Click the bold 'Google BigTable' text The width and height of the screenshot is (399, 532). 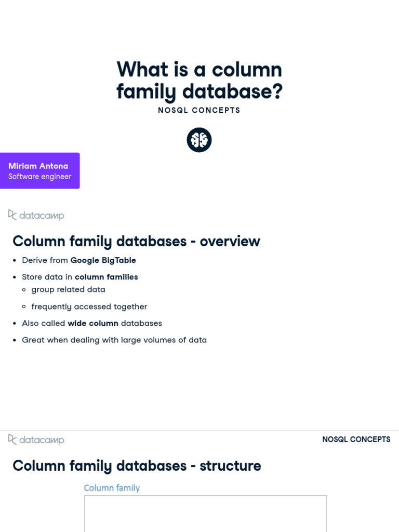(103, 260)
